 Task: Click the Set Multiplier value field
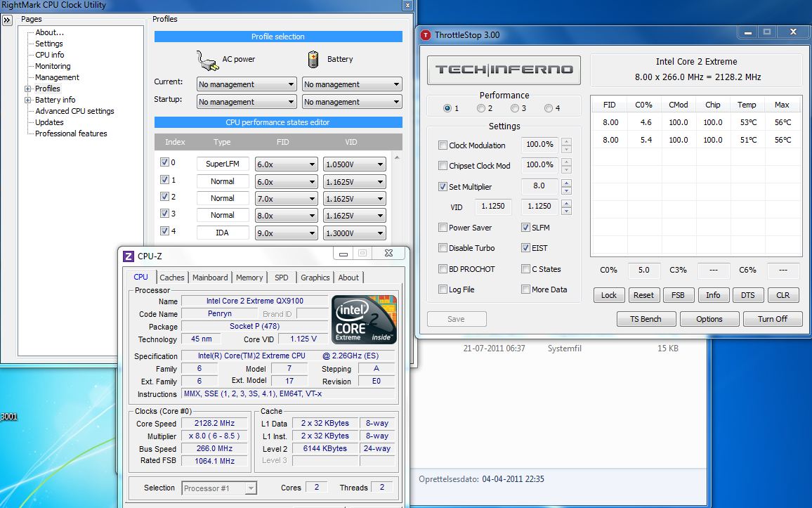(x=539, y=186)
